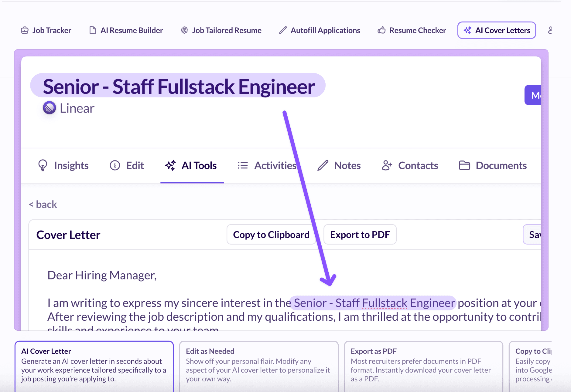Go back using the '< back' link
The height and width of the screenshot is (392, 571).
(43, 204)
